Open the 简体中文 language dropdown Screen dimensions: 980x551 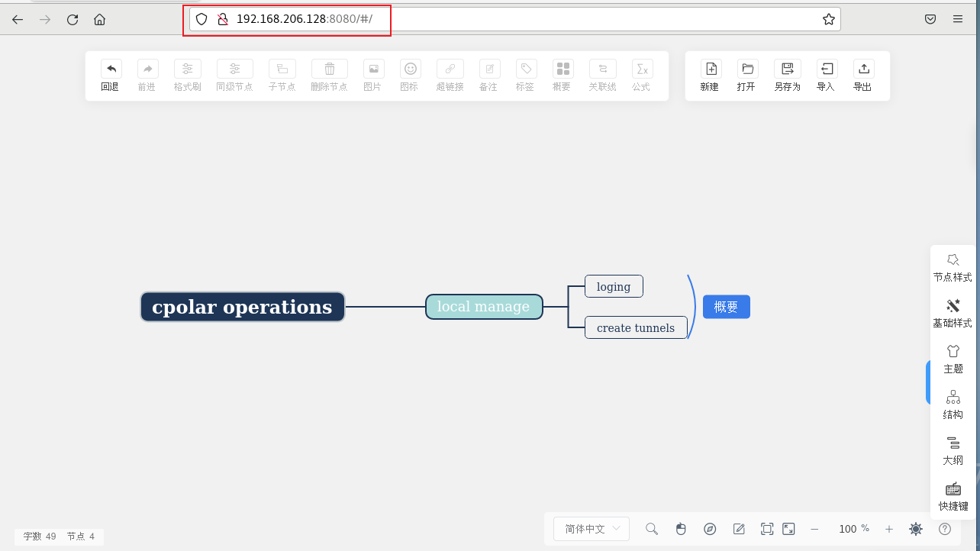click(591, 528)
